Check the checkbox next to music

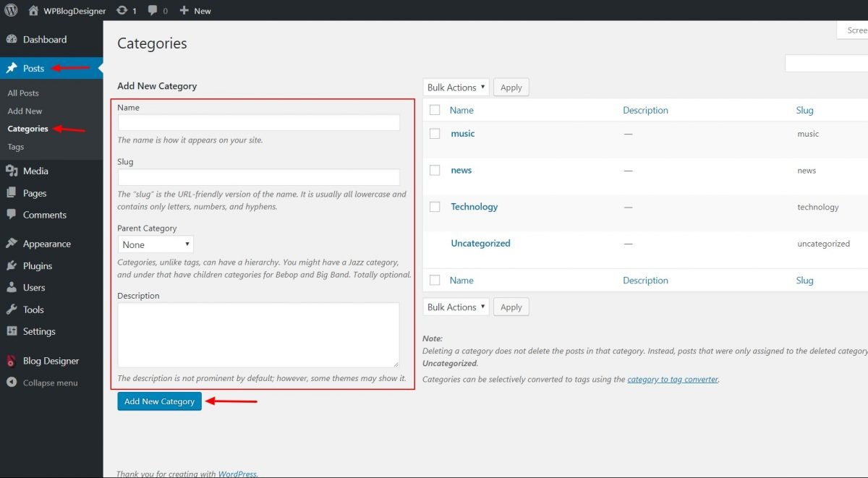434,133
